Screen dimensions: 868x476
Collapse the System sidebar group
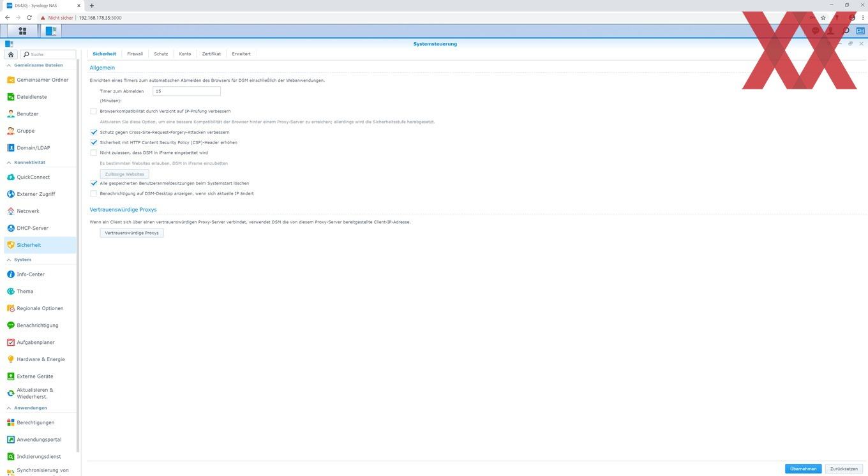point(8,260)
